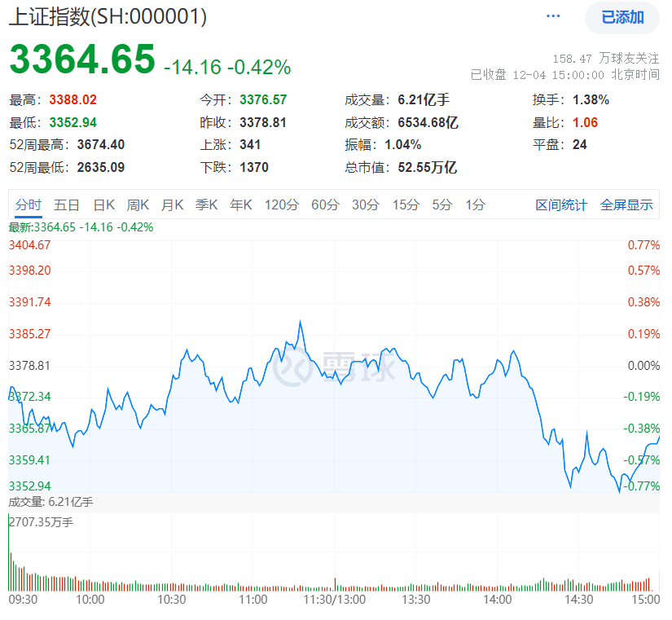Switch to the 年K yearly chart tab
672x620 pixels.
click(240, 205)
